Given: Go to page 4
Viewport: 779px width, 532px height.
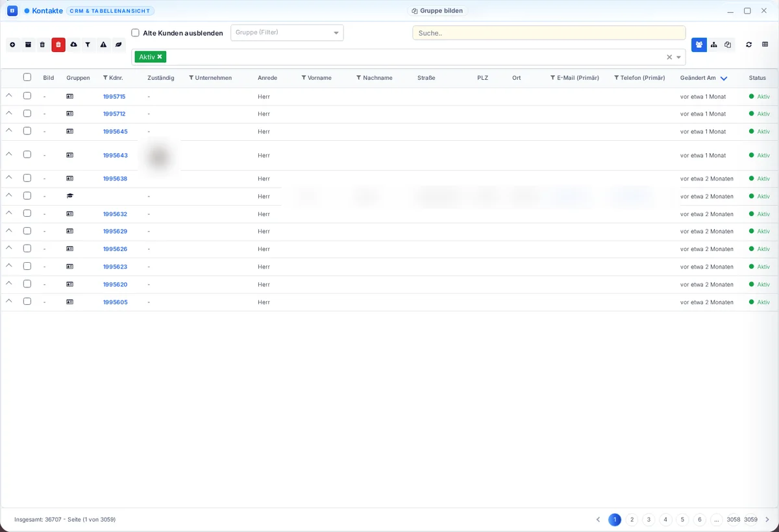Looking at the screenshot, I should coord(665,520).
